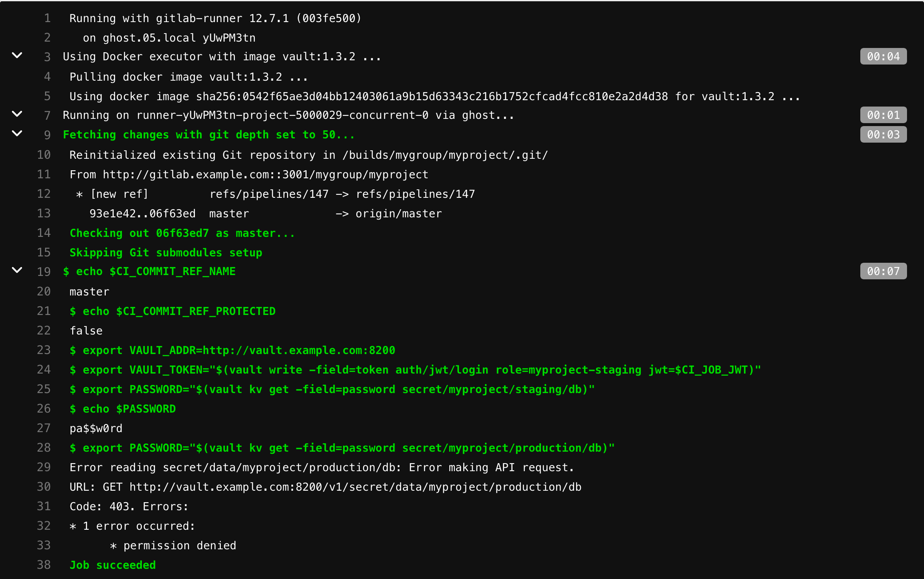
Task: Click the "Job succeeded" message
Action: pyautogui.click(x=113, y=565)
